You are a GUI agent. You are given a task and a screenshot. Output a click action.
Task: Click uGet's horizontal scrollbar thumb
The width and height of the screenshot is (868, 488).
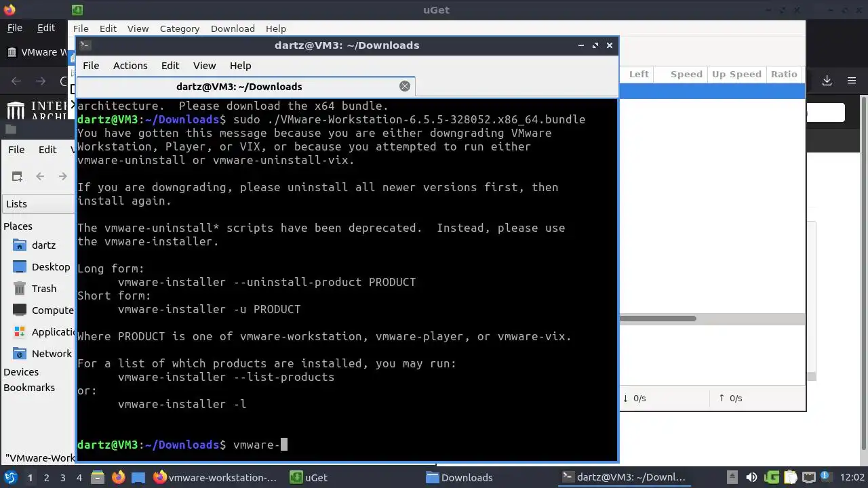(x=658, y=319)
